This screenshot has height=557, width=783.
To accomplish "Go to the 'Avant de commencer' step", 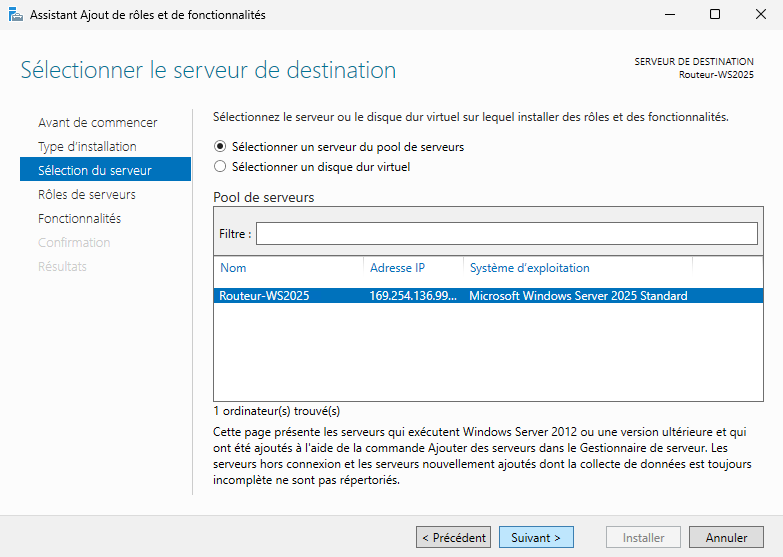I will click(97, 122).
